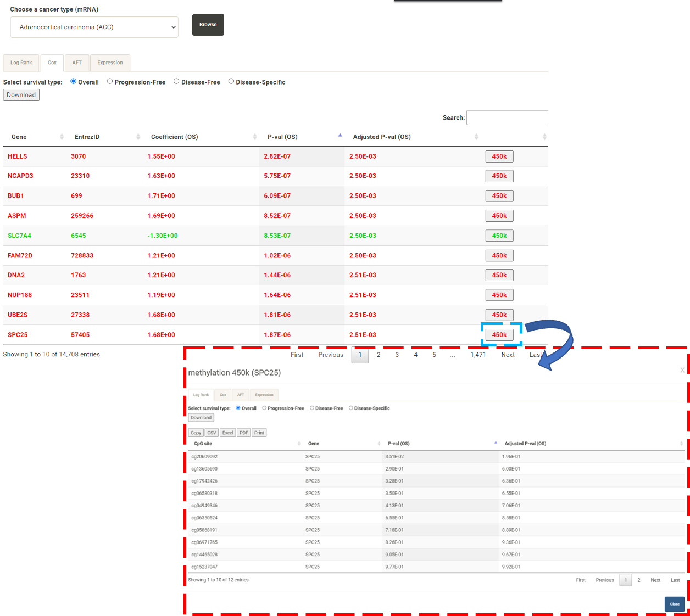Screen dimensions: 690x616
Task: Switch to the Log Rank tab
Action: [21, 63]
